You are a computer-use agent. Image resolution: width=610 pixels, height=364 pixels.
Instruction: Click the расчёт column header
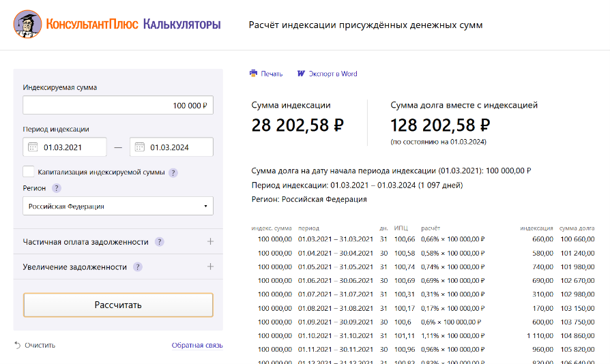point(431,228)
